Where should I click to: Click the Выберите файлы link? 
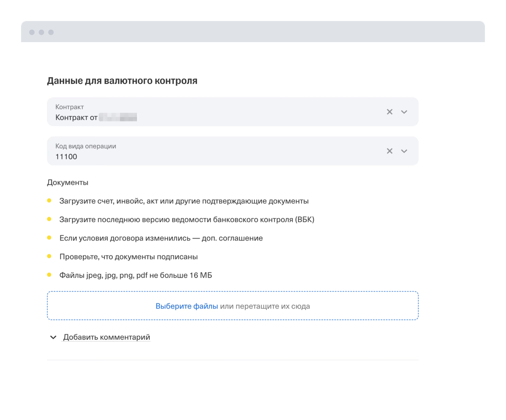tap(187, 306)
